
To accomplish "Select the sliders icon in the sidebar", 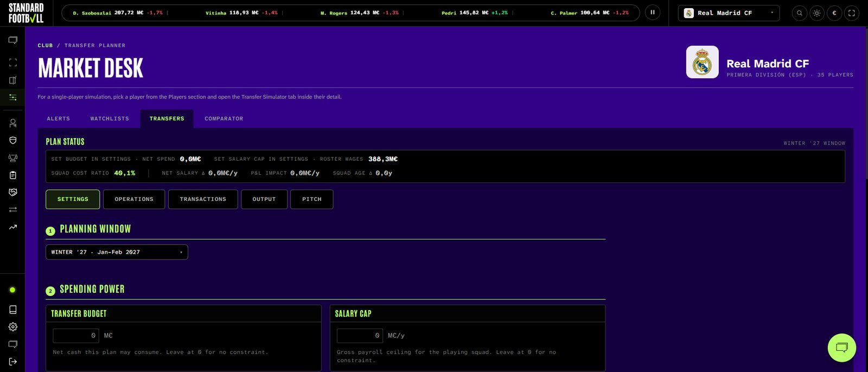I will (13, 97).
